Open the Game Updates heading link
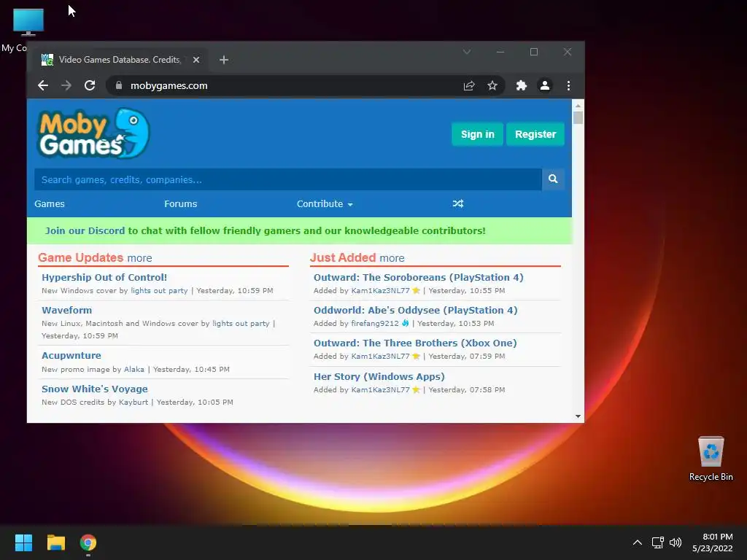747x560 pixels. click(x=80, y=257)
